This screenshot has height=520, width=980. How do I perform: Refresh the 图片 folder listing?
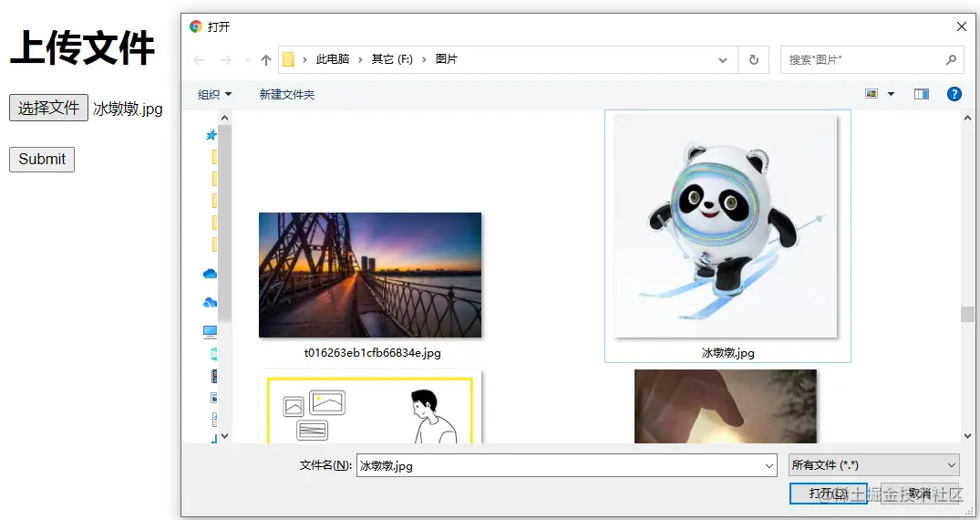coord(754,60)
